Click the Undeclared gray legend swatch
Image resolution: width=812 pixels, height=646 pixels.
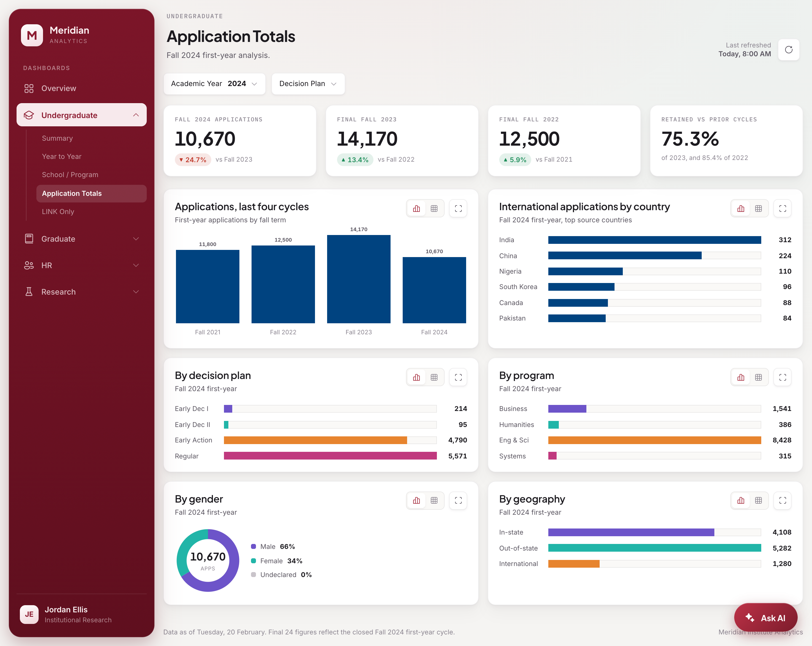(x=253, y=575)
